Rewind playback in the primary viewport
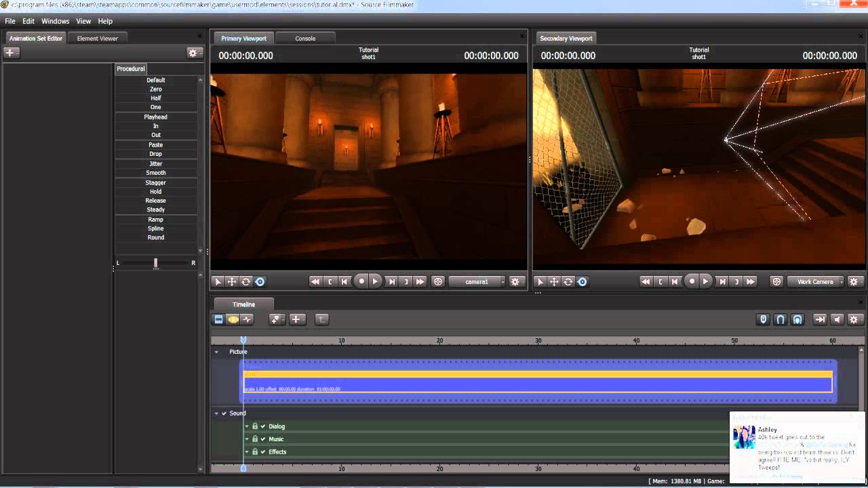The width and height of the screenshot is (868, 488). tap(315, 281)
